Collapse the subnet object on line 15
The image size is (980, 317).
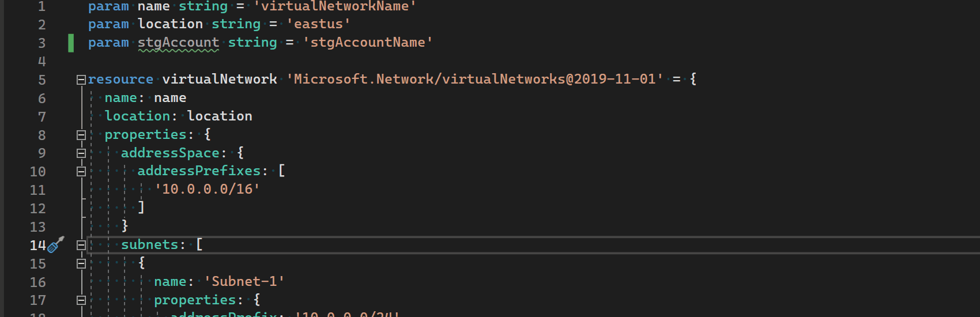click(81, 264)
